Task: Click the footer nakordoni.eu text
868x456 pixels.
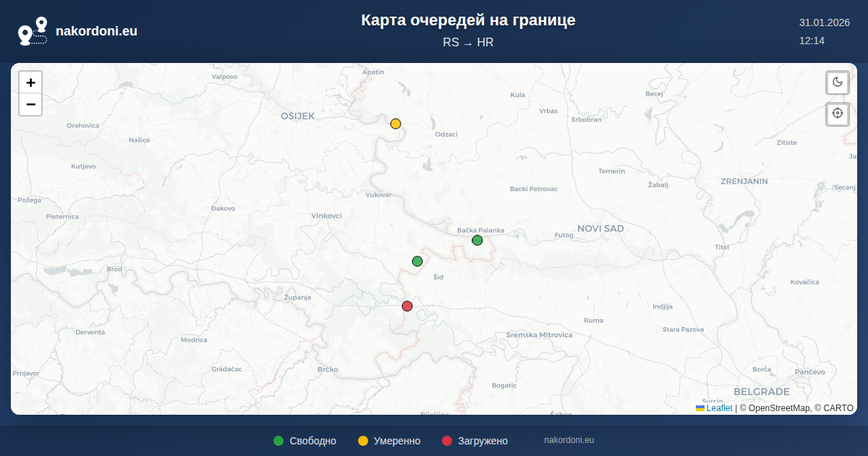Action: (569, 440)
